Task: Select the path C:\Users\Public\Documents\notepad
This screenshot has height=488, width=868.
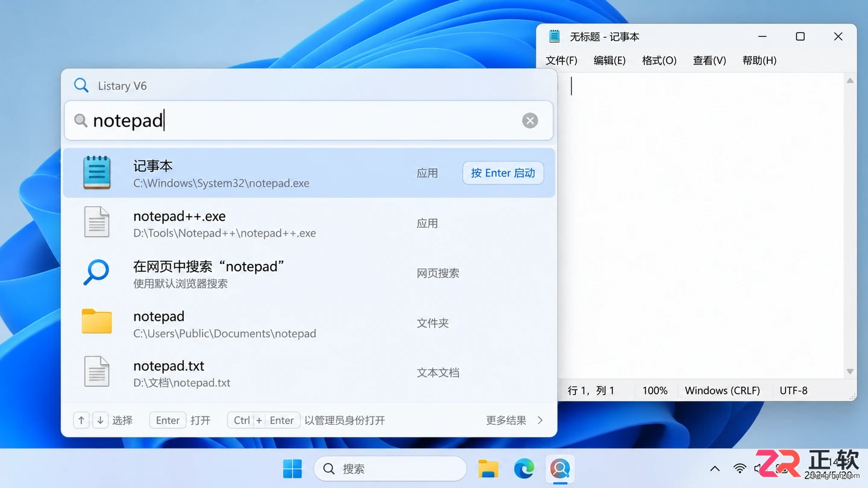Action: pos(224,333)
